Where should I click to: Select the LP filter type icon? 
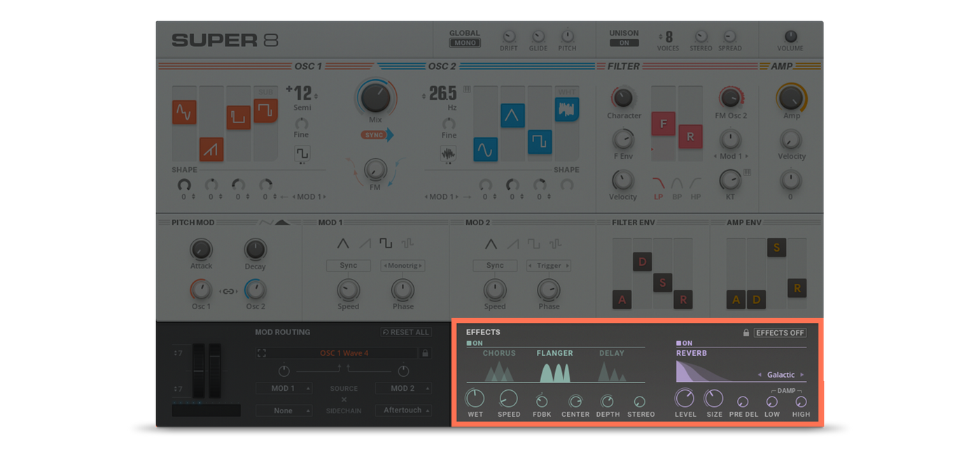click(x=658, y=184)
